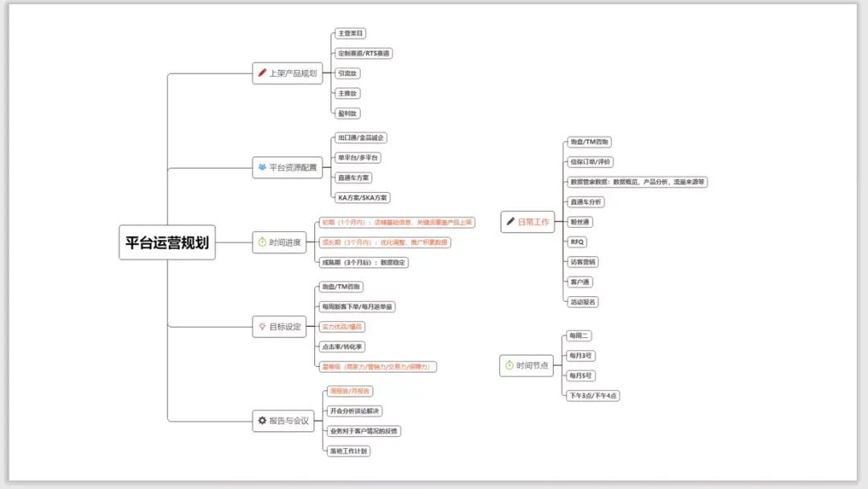
Task: Select the 定制赛道/RTS赛道 node
Action: tap(364, 53)
